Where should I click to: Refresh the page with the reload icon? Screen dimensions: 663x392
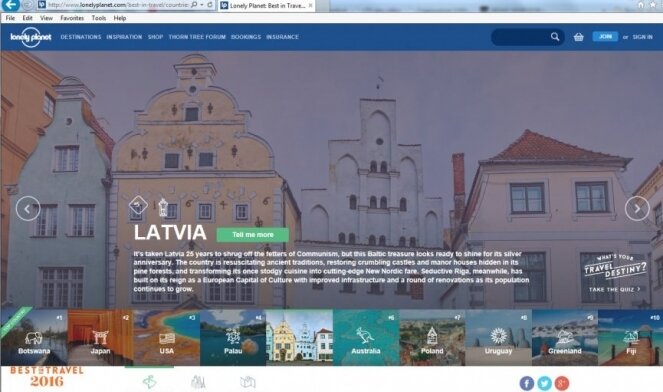click(x=210, y=5)
